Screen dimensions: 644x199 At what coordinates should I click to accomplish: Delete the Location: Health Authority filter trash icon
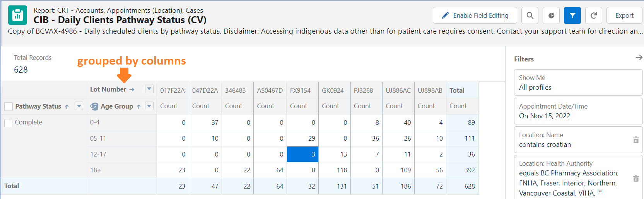pyautogui.click(x=636, y=179)
